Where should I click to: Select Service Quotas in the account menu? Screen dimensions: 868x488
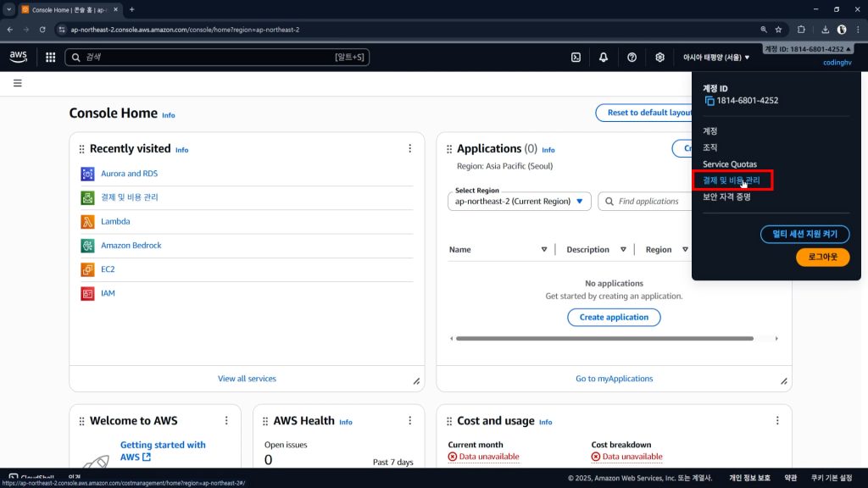point(730,164)
